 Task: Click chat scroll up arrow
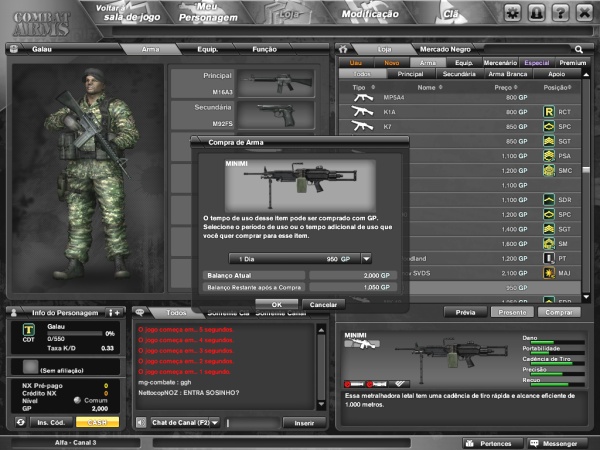(x=321, y=329)
